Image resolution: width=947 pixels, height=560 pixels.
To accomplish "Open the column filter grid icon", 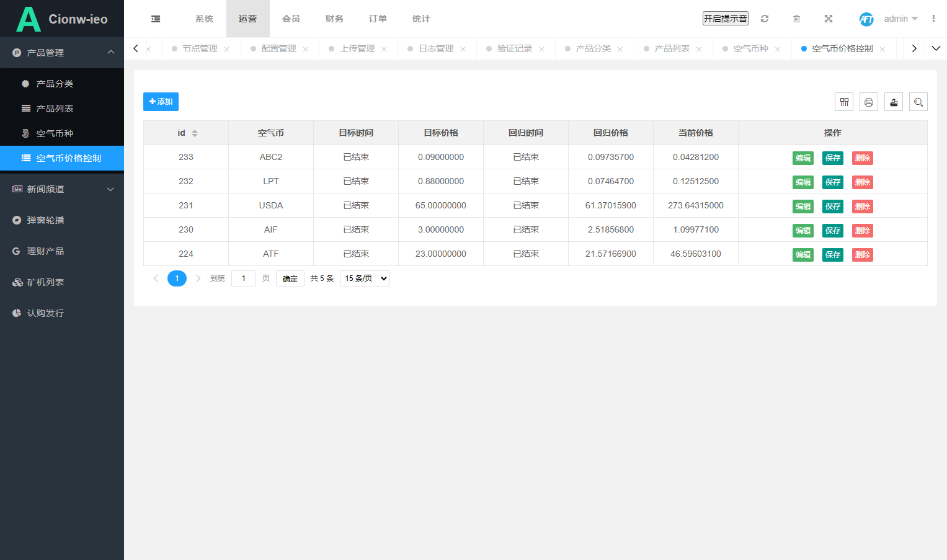I will (844, 102).
